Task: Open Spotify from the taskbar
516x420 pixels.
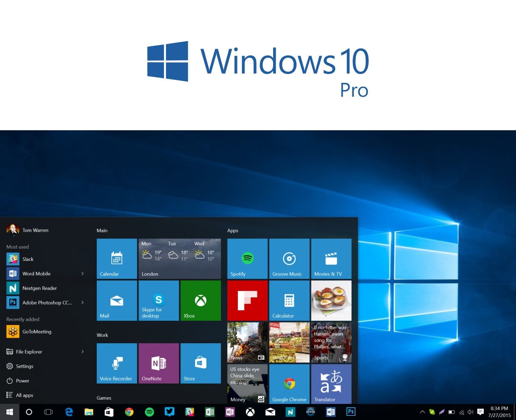Action: pyautogui.click(x=149, y=412)
